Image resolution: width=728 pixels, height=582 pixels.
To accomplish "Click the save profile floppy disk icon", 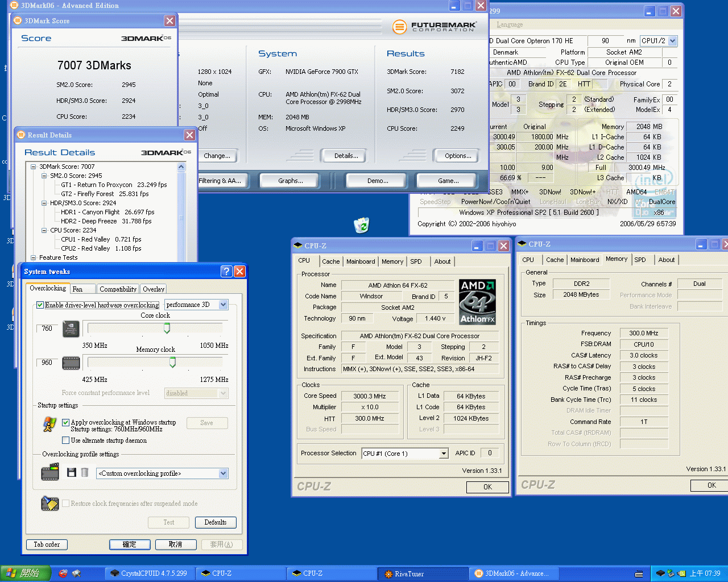I will tap(72, 473).
